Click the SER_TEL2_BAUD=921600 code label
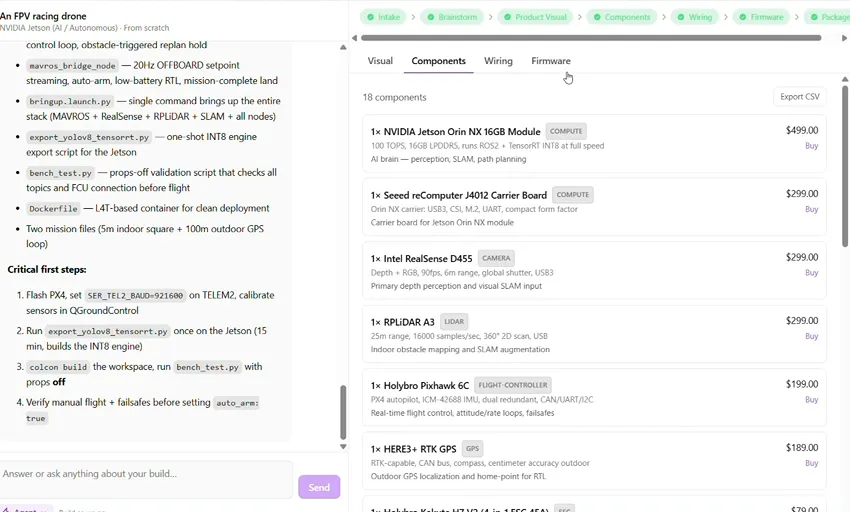This screenshot has width=850, height=512. 135,296
